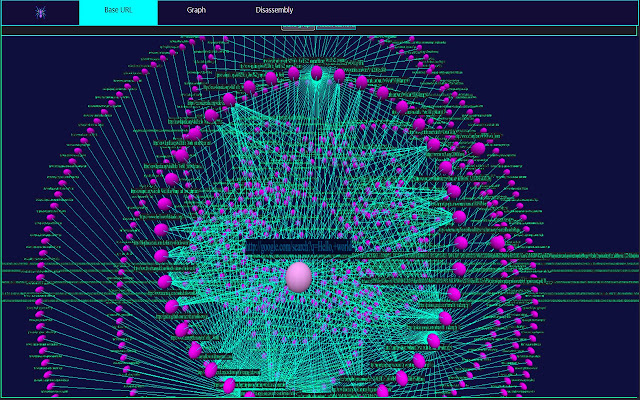Image resolution: width=640 pixels, height=400 pixels.
Task: Click the URL input bar below the tabs
Action: click(320, 30)
